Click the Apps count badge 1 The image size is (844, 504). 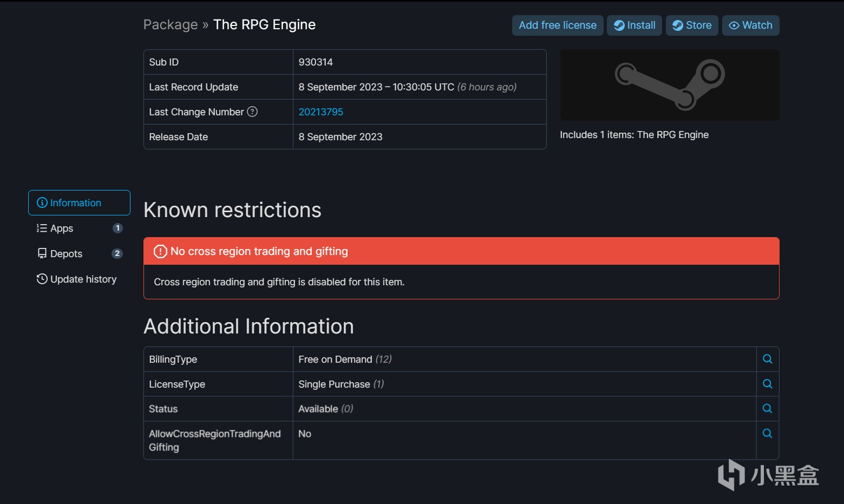click(x=117, y=228)
